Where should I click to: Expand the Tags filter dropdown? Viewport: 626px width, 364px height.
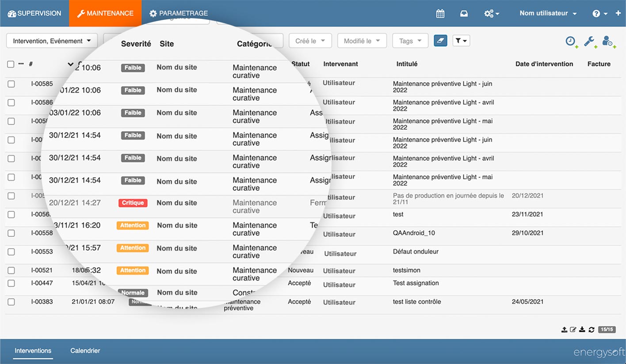coord(410,41)
